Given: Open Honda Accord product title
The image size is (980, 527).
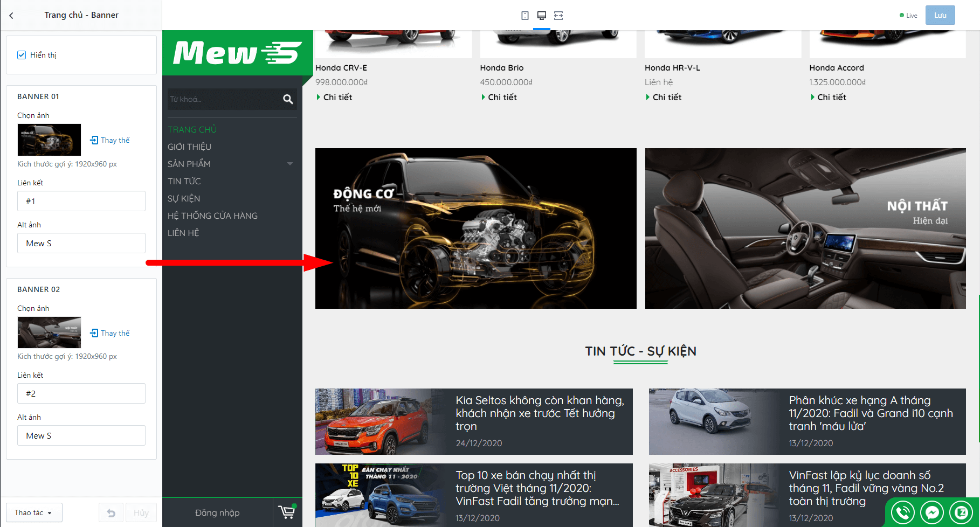Looking at the screenshot, I should (x=837, y=68).
